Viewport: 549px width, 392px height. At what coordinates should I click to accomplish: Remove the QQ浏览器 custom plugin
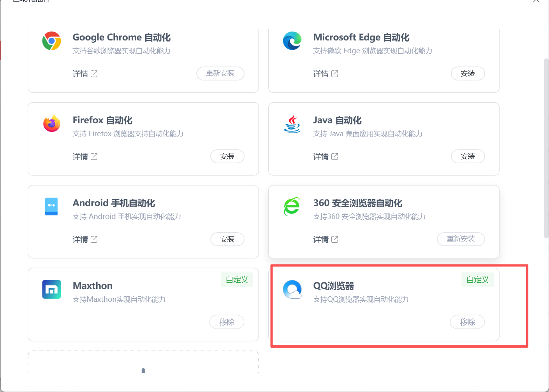(468, 322)
